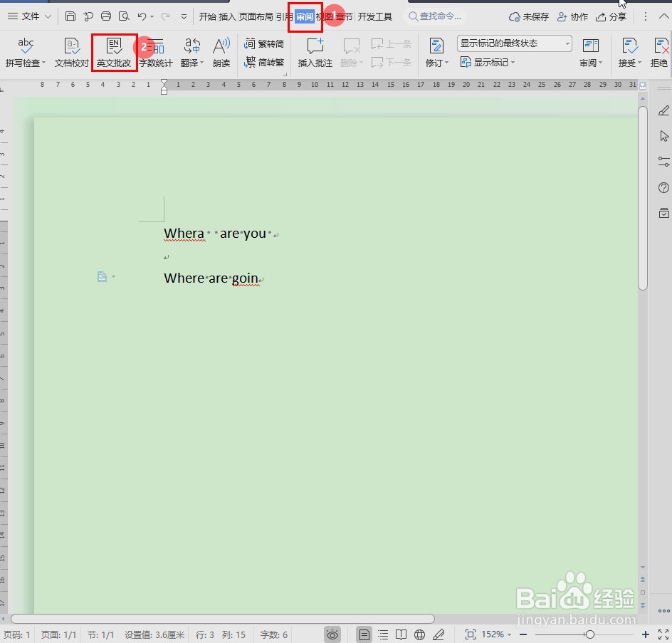Viewport: 672px width, 643px height.
Task: Click the selection arrow icon in right sidebar
Action: pos(664,136)
